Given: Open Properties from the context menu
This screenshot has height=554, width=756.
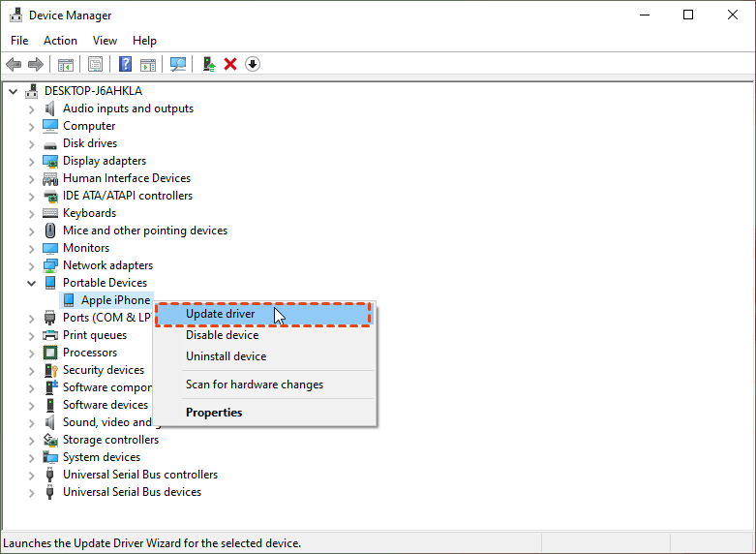Looking at the screenshot, I should (x=265, y=413).
